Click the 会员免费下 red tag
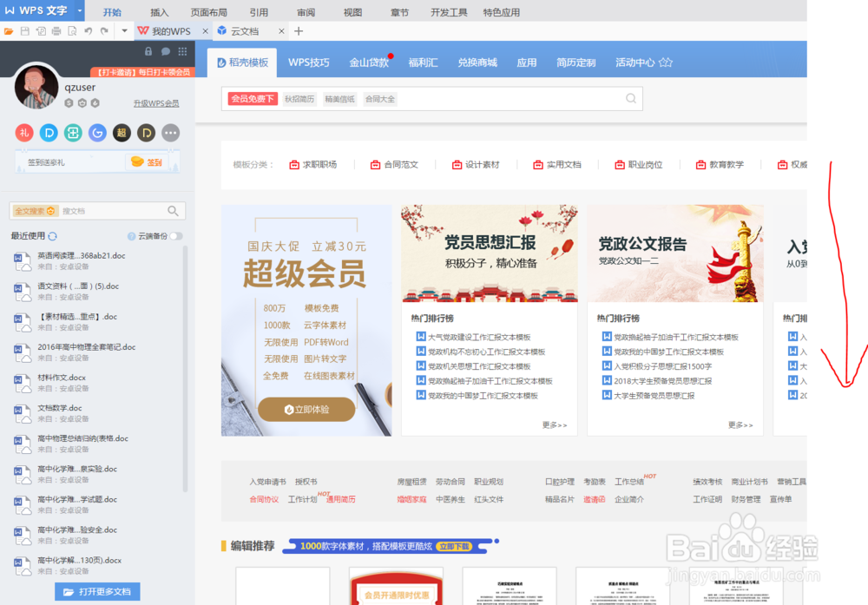The height and width of the screenshot is (605, 868). (x=253, y=99)
